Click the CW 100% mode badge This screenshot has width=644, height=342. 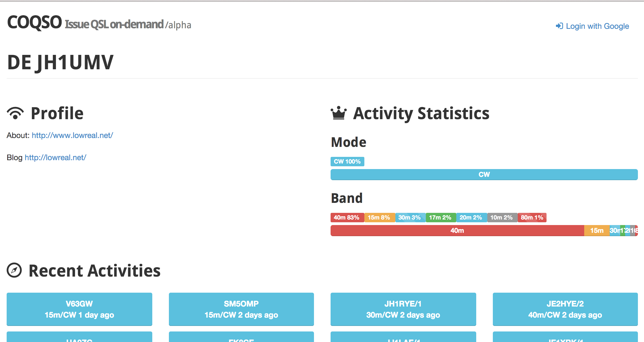point(347,162)
